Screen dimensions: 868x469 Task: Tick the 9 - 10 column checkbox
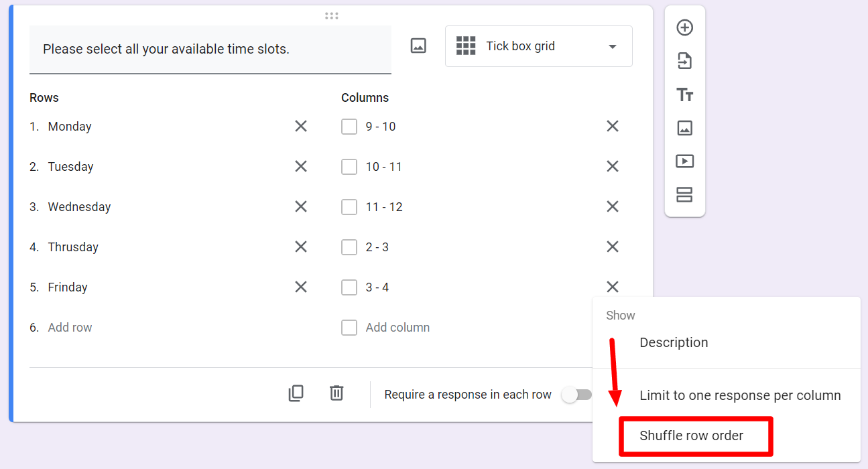pos(349,126)
